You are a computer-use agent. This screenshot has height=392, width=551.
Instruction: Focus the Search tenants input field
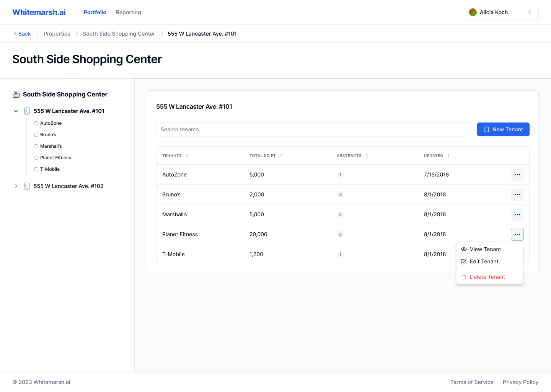313,129
